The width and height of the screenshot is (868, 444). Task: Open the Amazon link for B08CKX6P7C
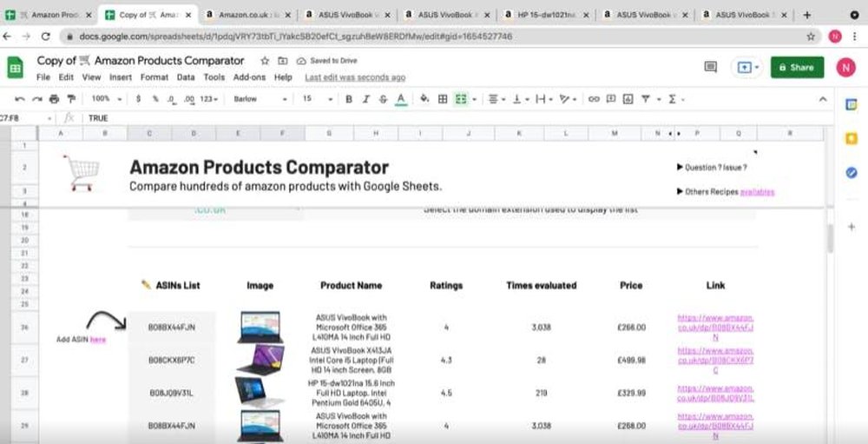715,361
